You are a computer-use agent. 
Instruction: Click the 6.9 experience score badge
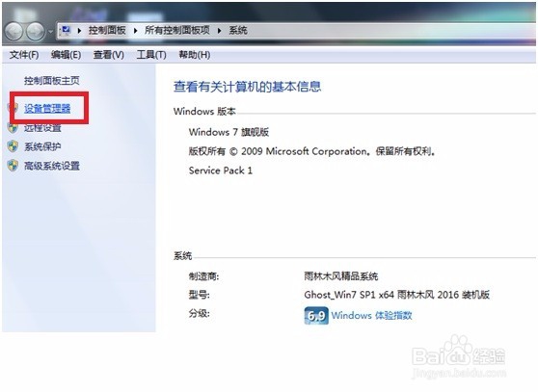(x=316, y=315)
